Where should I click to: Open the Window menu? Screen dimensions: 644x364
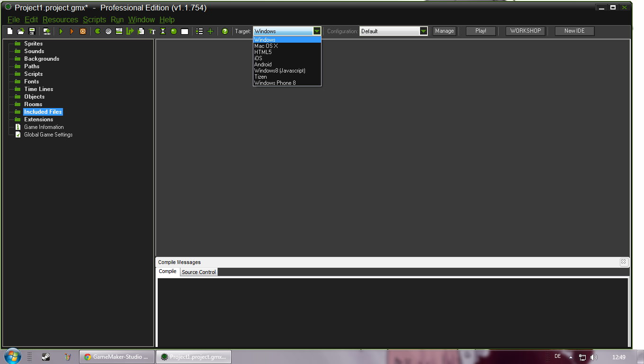click(x=142, y=19)
